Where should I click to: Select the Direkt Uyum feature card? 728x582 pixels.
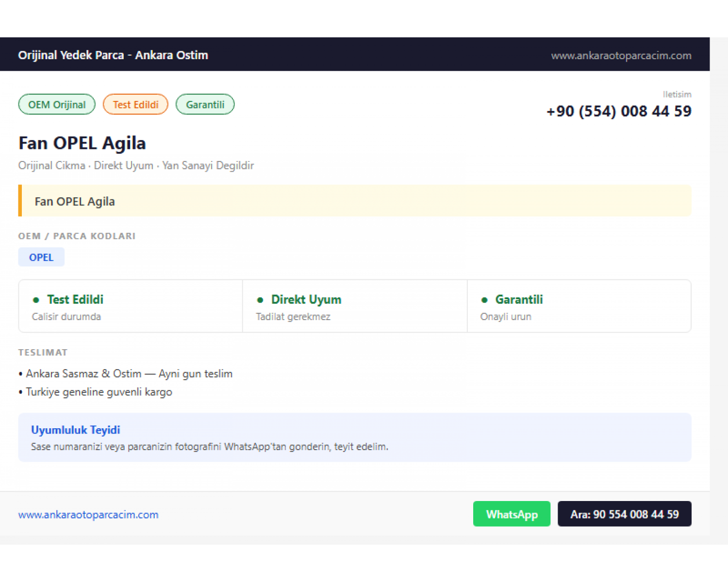pos(355,306)
